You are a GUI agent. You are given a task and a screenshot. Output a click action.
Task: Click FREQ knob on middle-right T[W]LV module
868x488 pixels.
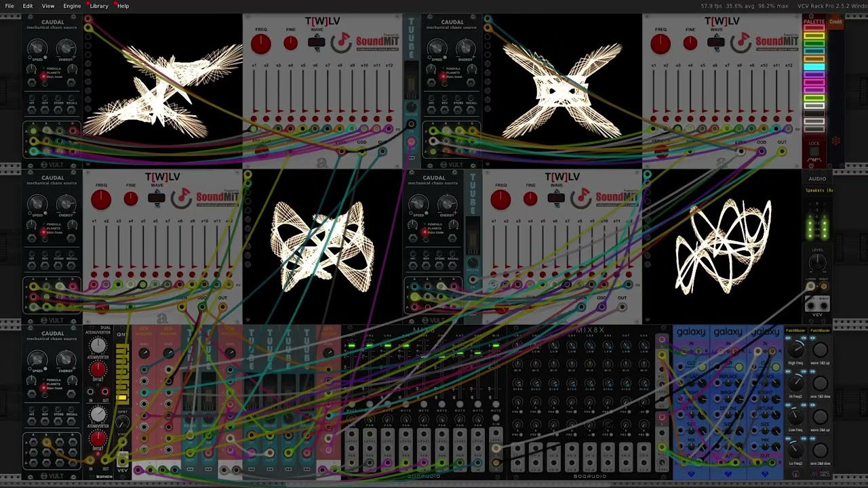[500, 199]
